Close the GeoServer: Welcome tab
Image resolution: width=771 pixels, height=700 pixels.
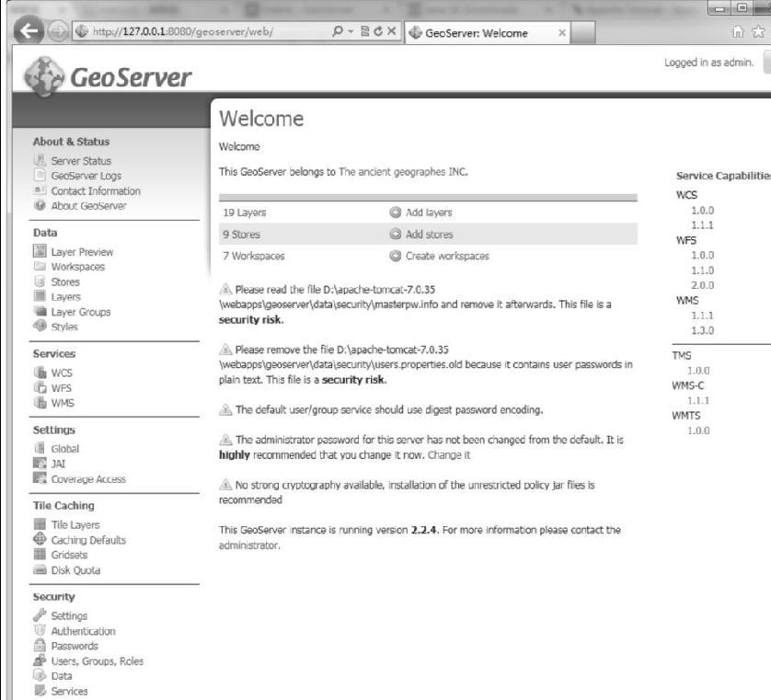[x=562, y=33]
